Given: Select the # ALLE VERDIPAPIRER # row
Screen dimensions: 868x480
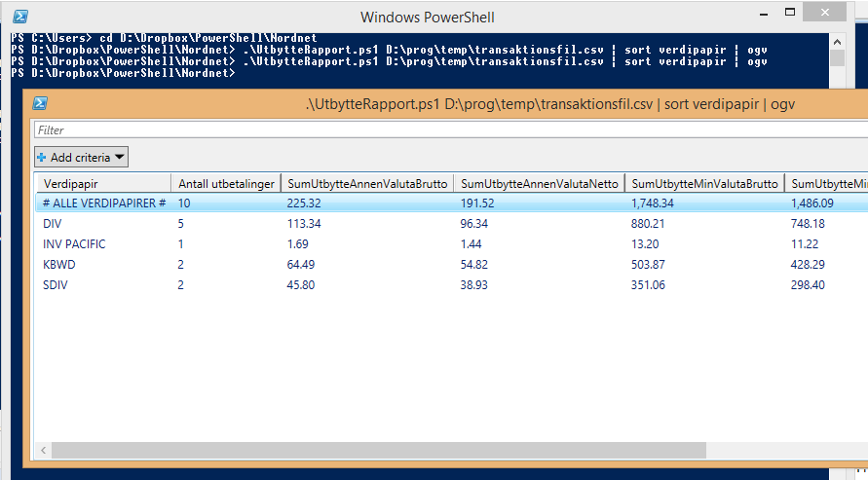Looking at the screenshot, I should point(104,203).
